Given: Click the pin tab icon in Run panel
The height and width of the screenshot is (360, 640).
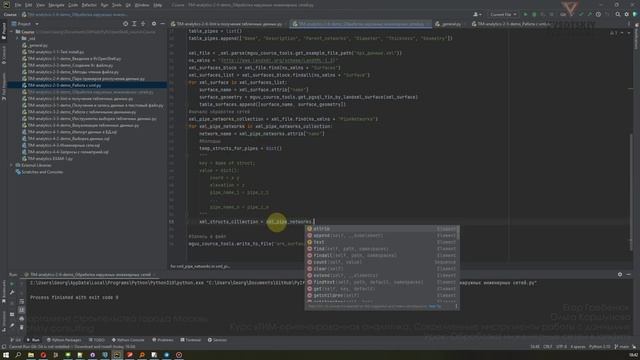Looking at the screenshot, I should [12, 325].
